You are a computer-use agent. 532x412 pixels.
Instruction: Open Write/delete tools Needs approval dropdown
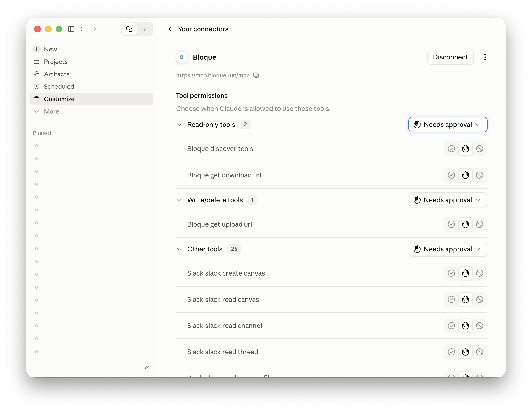click(448, 200)
